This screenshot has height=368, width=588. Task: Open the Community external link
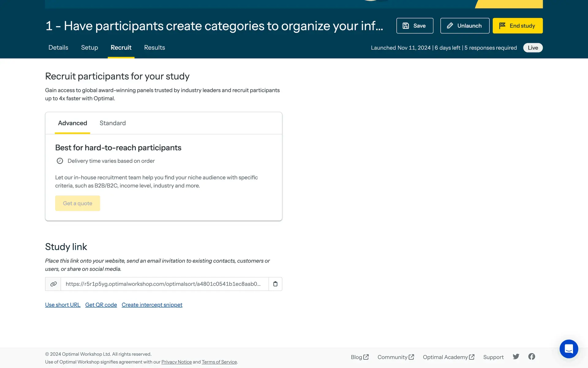[x=396, y=357]
